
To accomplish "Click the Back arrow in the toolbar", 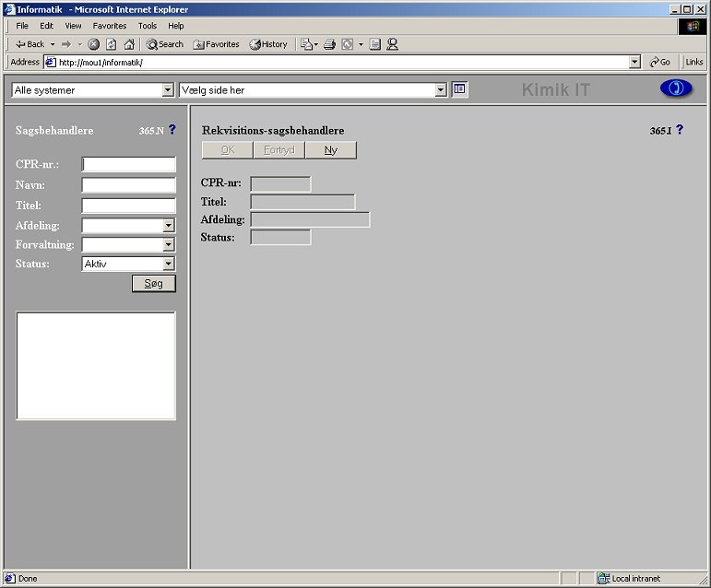I will (30, 44).
